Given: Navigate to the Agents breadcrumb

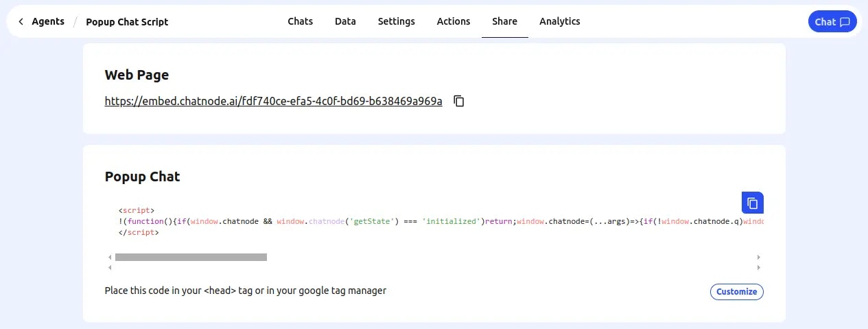Looking at the screenshot, I should 48,21.
